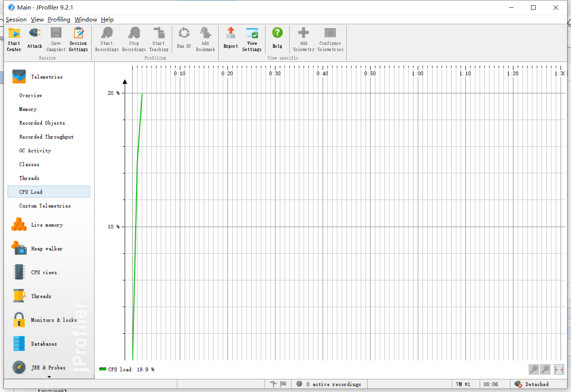Screen dimensions: 571x392
Task: Click the 1:20 time axis marker
Action: pyautogui.click(x=513, y=73)
